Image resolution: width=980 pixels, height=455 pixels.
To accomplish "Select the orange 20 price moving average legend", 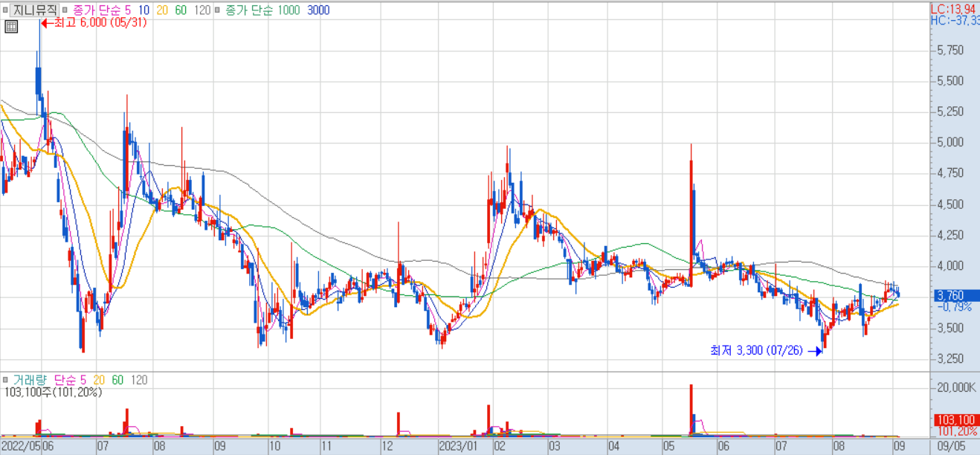I will 161,10.
